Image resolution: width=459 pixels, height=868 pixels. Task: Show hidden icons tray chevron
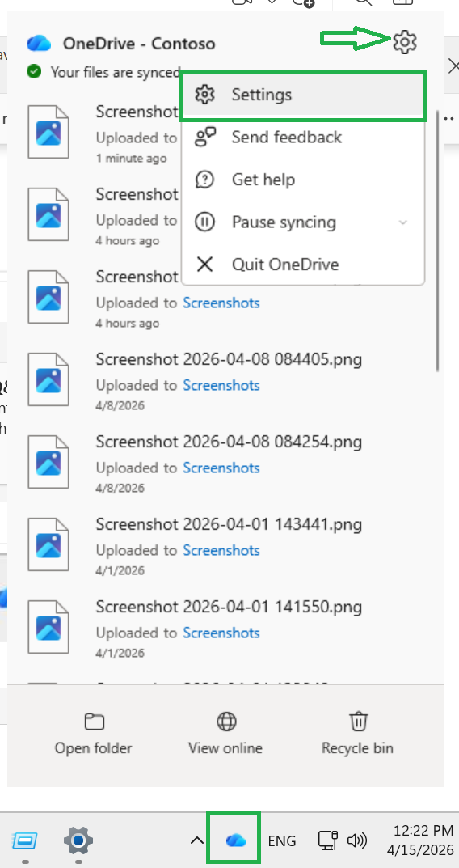pos(196,840)
